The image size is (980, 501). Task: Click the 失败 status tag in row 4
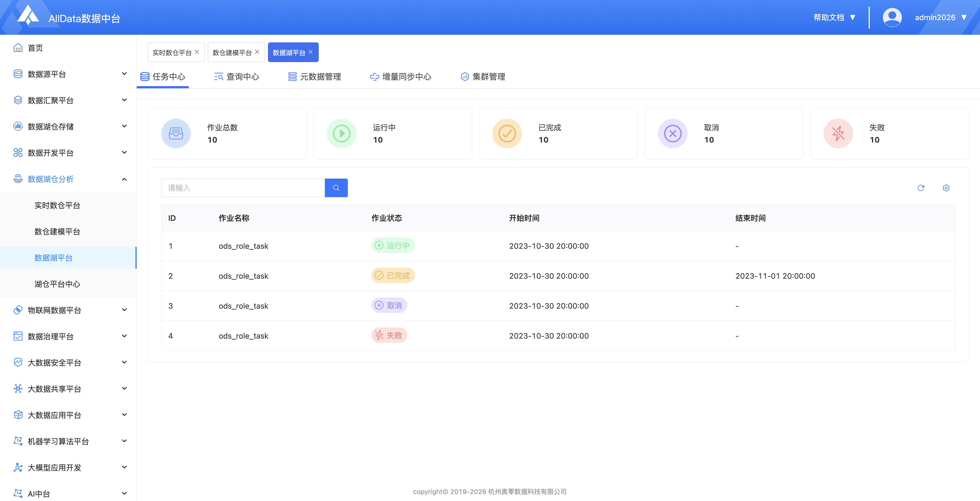tap(389, 335)
